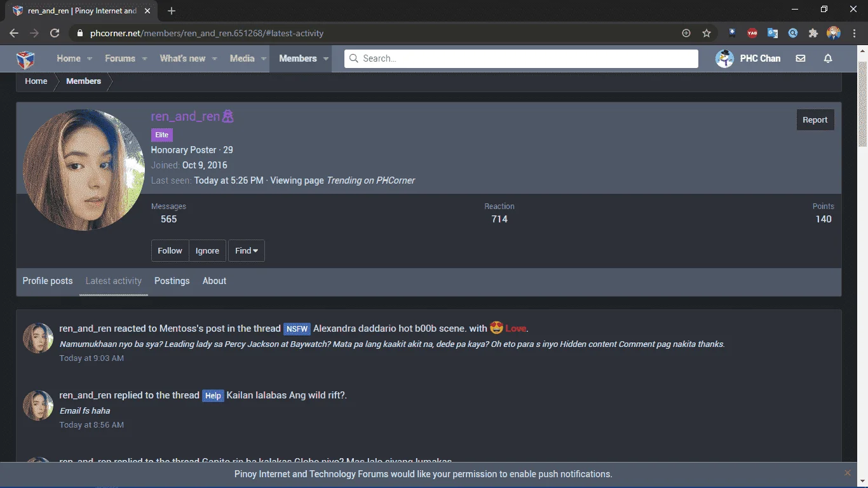868x488 pixels.
Task: Open the Trending on PHCorner link
Action: (x=370, y=180)
